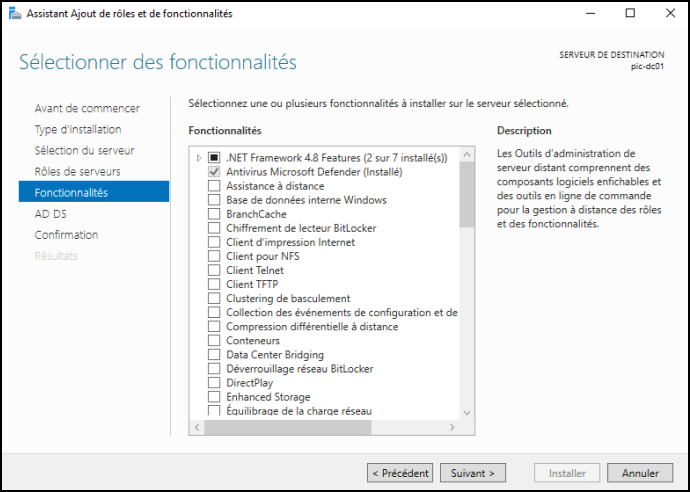Select the Conteneurs feature checkbox
The height and width of the screenshot is (492, 690).
pos(214,341)
